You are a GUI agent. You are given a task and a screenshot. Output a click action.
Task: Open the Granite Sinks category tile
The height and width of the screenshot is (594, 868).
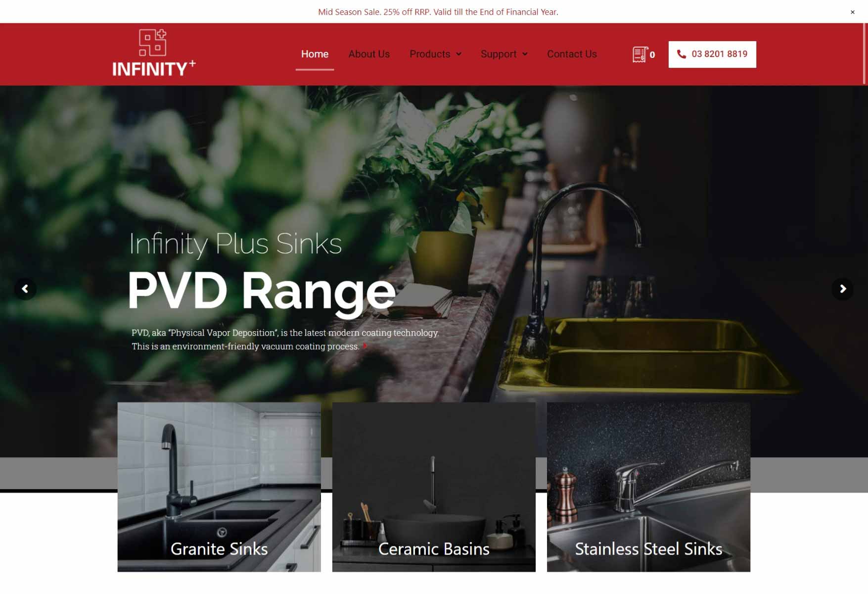[x=219, y=487]
